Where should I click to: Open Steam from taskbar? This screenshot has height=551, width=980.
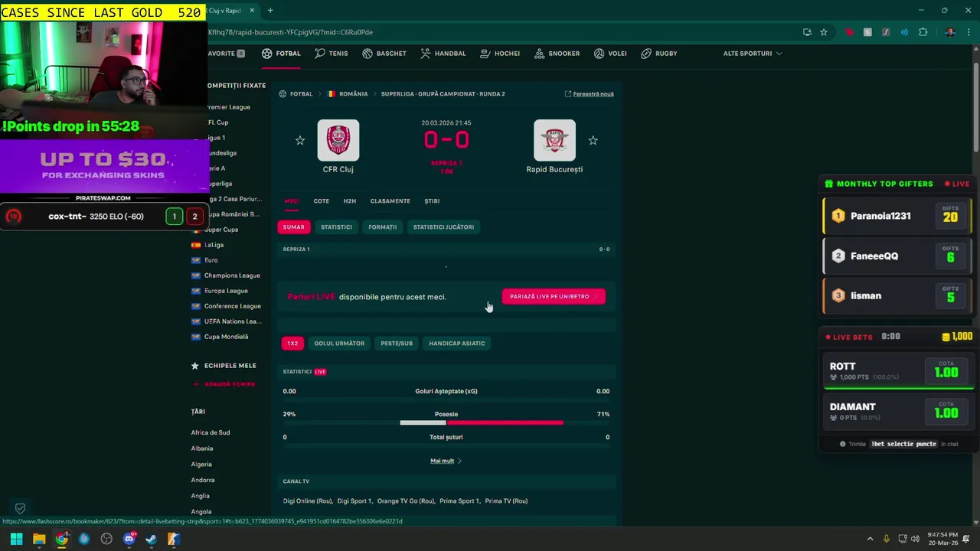click(x=151, y=539)
